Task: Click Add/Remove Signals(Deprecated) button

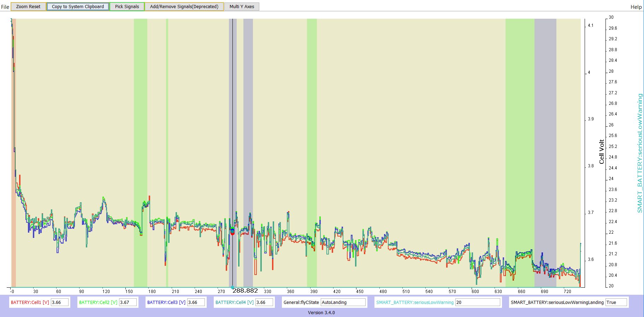Action: coord(184,6)
